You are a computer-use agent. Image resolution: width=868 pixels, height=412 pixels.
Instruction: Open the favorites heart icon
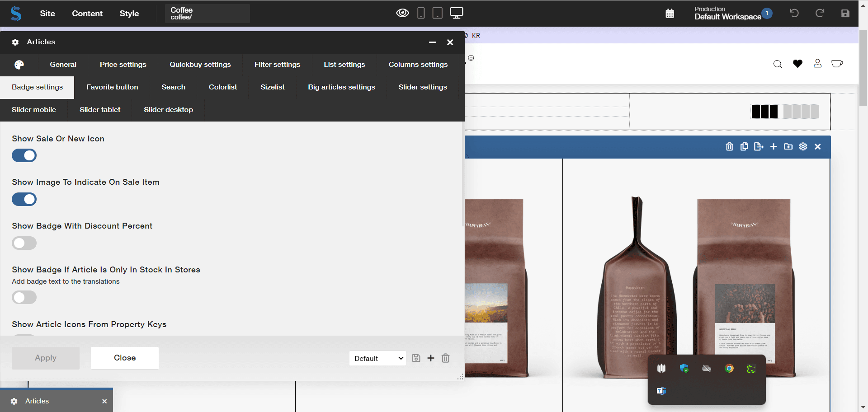click(797, 64)
